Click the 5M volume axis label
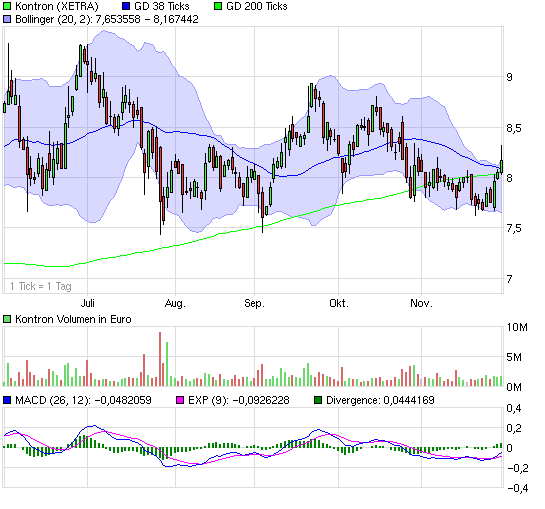Image resolution: width=545 pixels, height=509 pixels. pos(514,357)
